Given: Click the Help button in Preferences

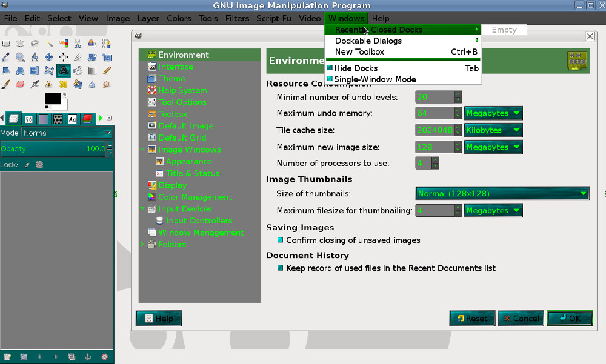Looking at the screenshot, I should click(x=159, y=319).
